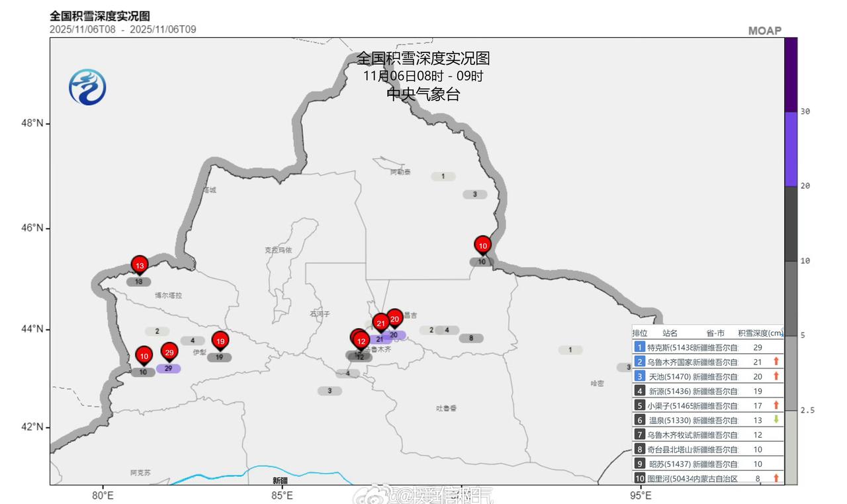Click the blue rank 1 badge beside 特克斯

coord(639,347)
